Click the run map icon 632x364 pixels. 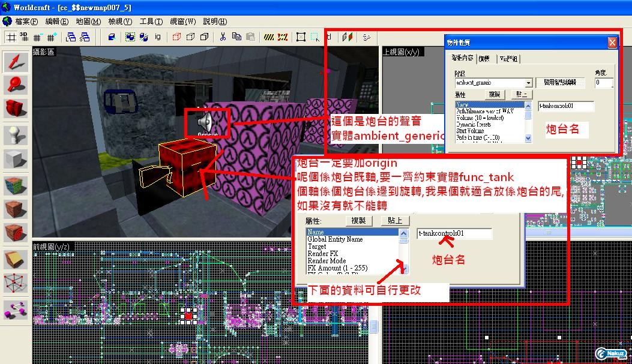coord(366,37)
